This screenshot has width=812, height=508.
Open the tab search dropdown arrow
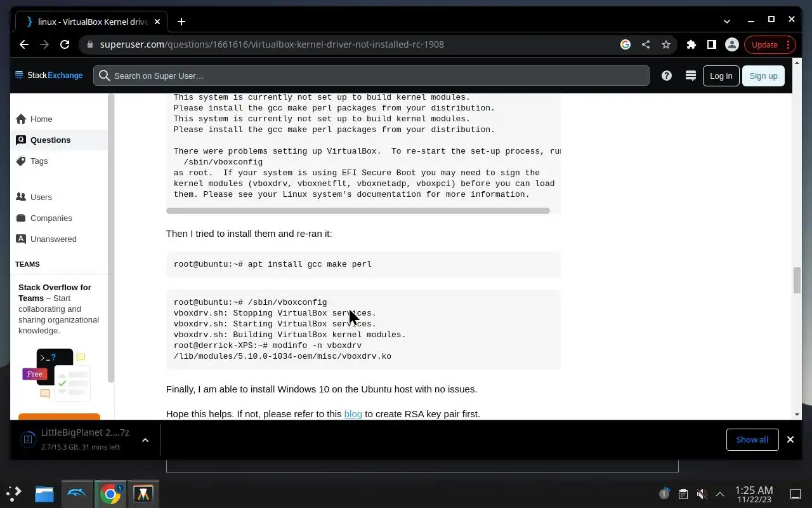[x=727, y=21]
